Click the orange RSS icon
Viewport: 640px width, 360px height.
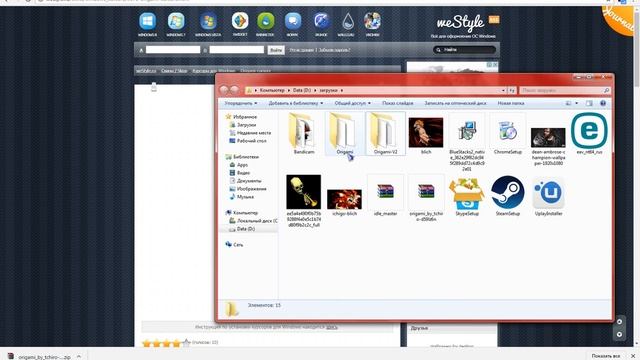pyautogui.click(x=494, y=20)
